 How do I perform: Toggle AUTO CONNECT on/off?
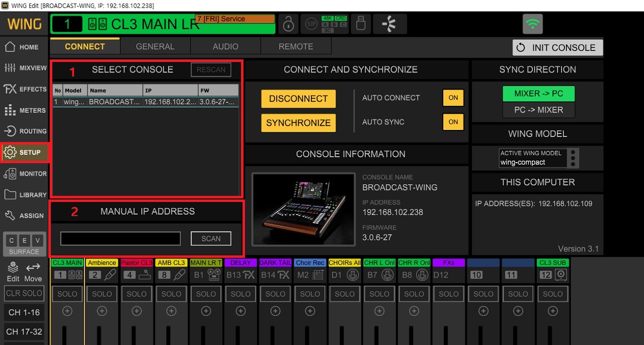(453, 98)
